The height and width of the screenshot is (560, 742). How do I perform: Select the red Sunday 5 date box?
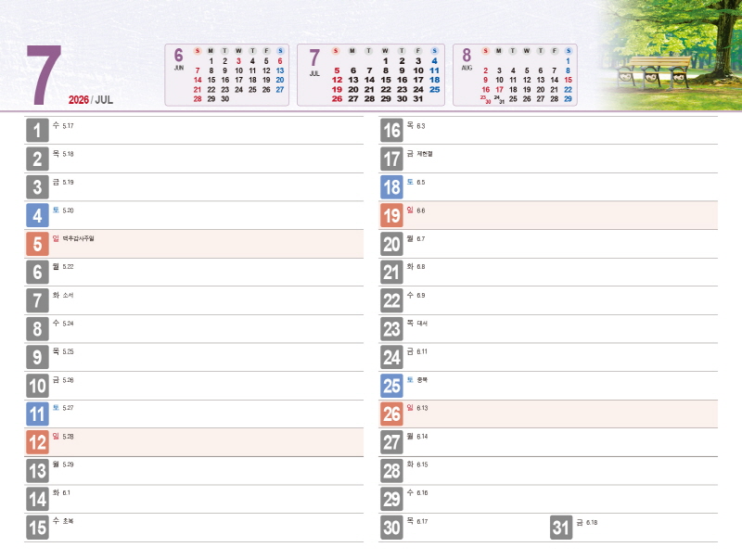[37, 245]
